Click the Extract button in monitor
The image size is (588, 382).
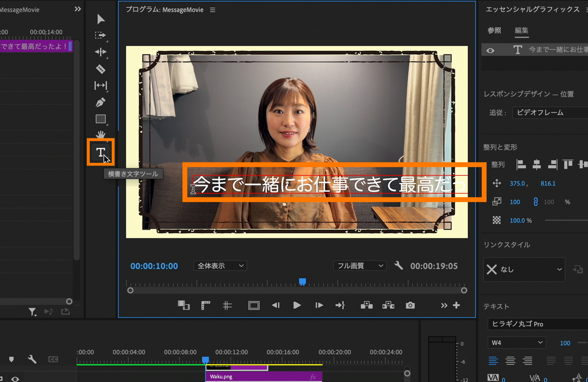(x=388, y=305)
